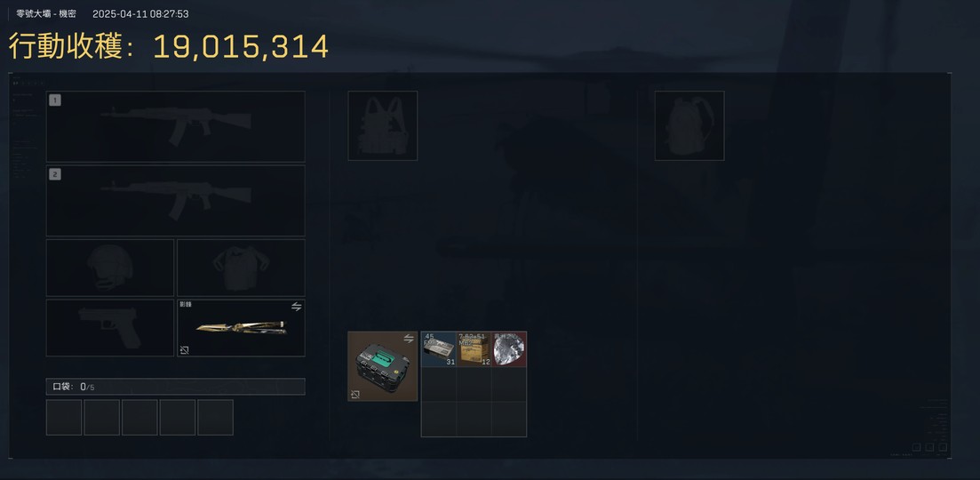This screenshot has width=980, height=480.
Task: Select the primary weapon slot numbered 1
Action: [176, 127]
